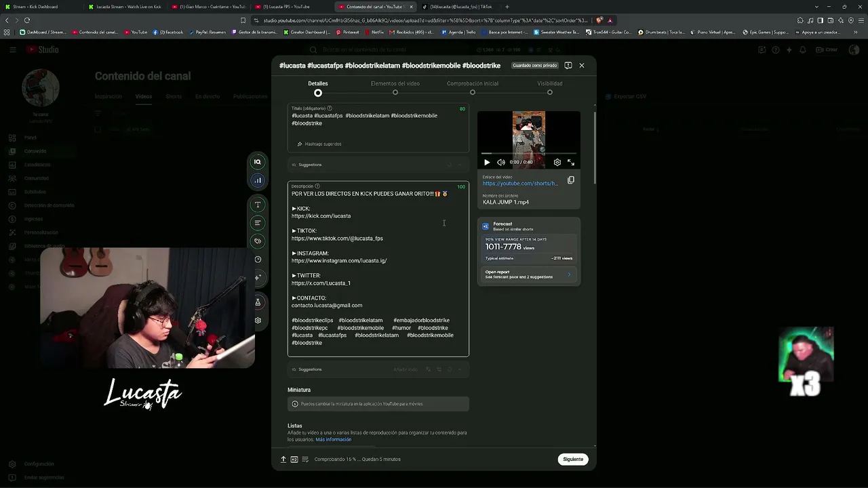Click the checks status lines icon

(x=305, y=460)
